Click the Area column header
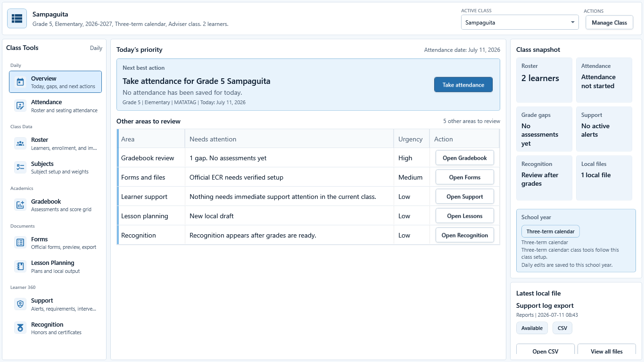This screenshot has height=362, width=644. [x=151, y=139]
